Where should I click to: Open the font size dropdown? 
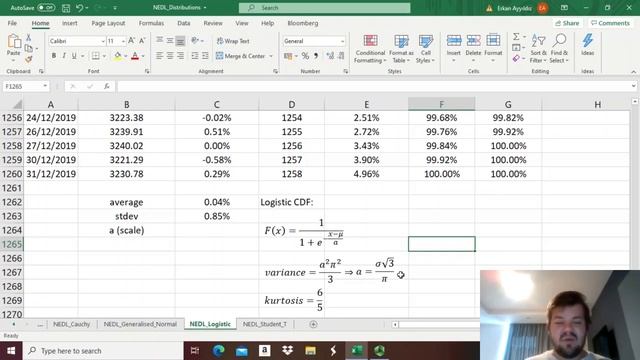point(123,41)
